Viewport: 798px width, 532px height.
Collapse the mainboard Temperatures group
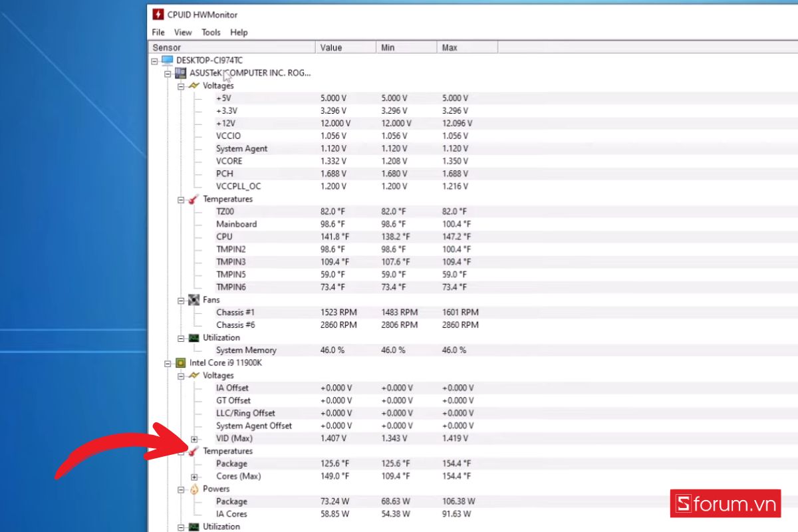pyautogui.click(x=181, y=199)
